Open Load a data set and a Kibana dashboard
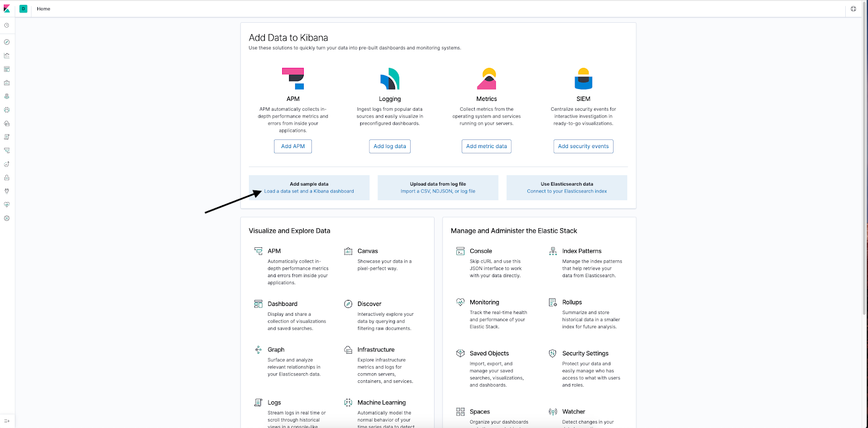This screenshot has height=428, width=868. click(309, 191)
